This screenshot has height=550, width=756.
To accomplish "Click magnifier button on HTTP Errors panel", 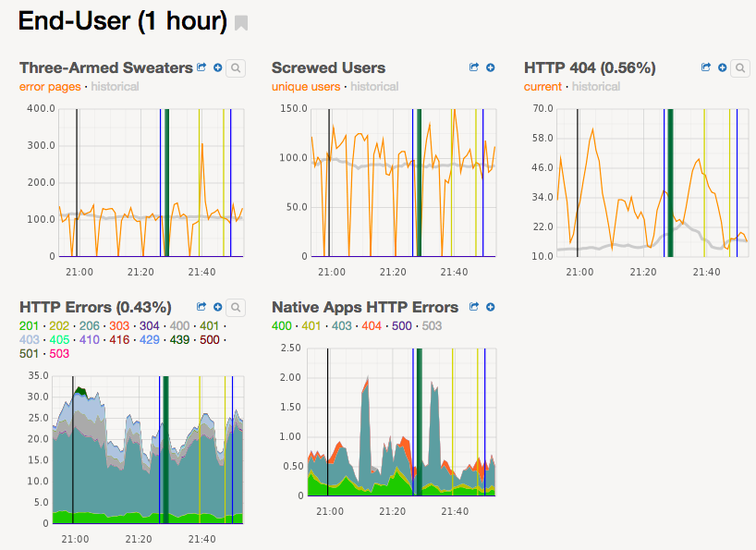I will pos(236,307).
